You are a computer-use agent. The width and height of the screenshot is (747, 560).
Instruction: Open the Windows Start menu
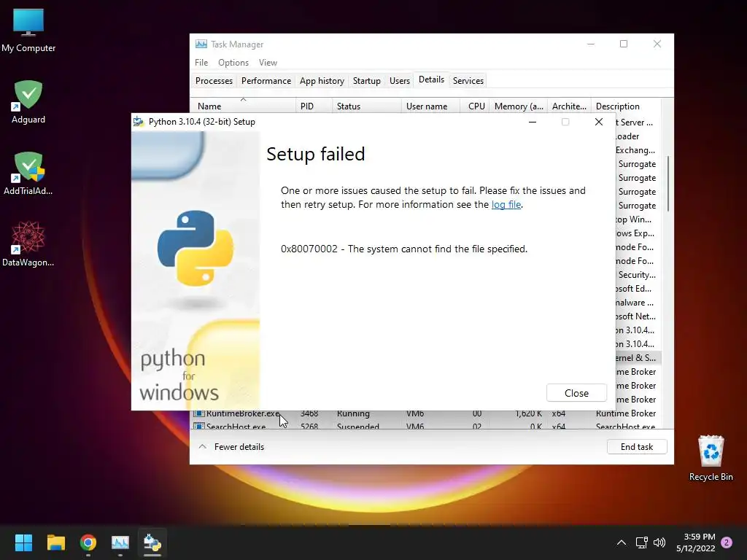(x=23, y=542)
